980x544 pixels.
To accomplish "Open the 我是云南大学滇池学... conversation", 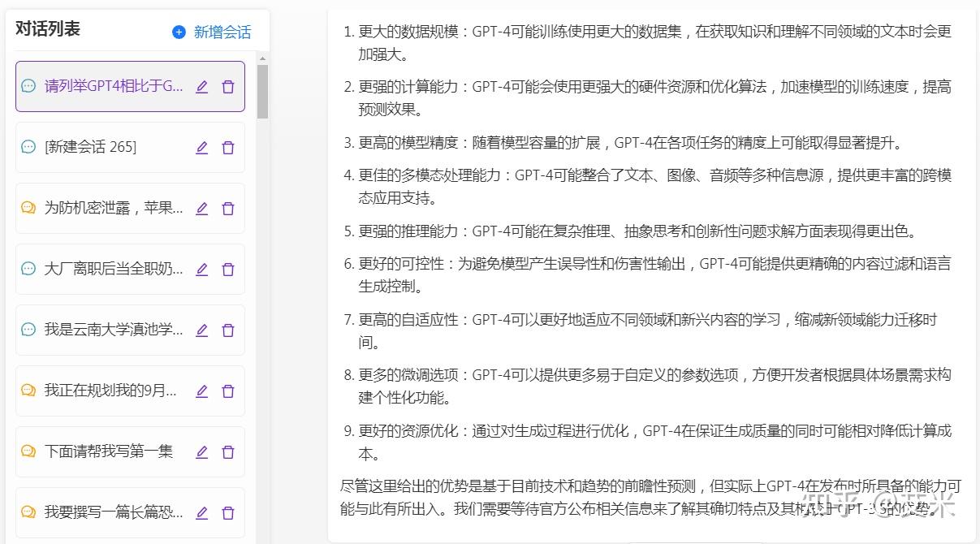I will [130, 330].
